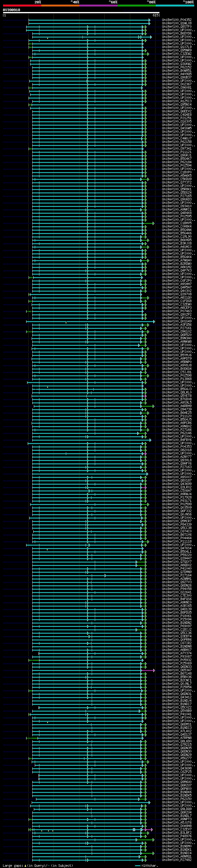
Task: Select the UniRef100_B5G4J5 label
Action: (177, 419)
